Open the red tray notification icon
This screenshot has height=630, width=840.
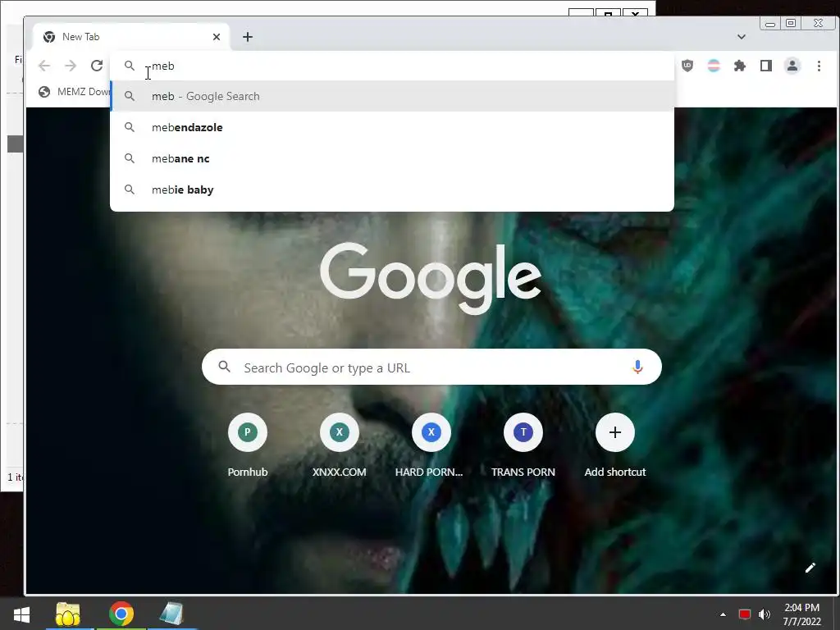tap(745, 614)
